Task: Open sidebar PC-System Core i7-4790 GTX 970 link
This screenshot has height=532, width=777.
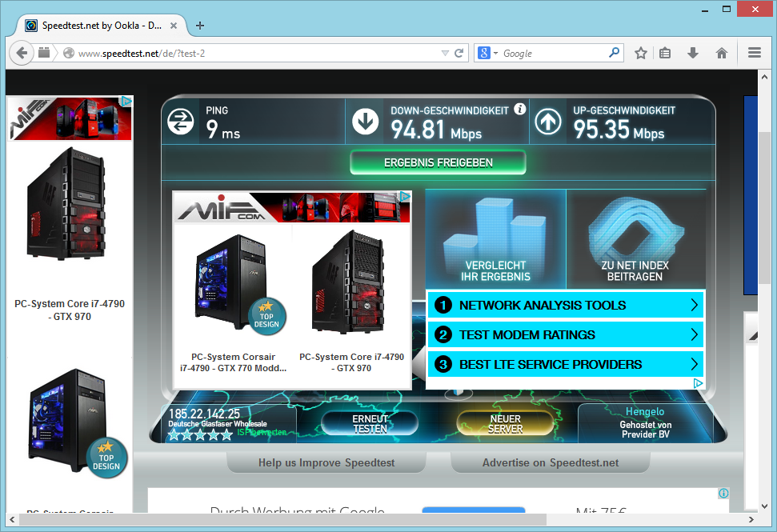Action: tap(70, 310)
